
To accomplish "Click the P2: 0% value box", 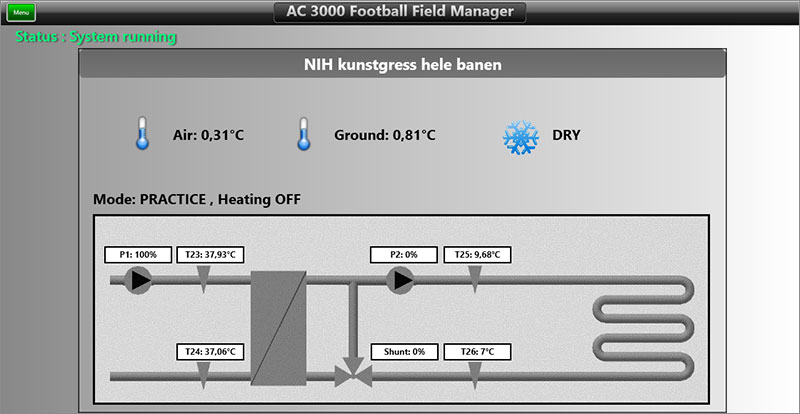I will pos(404,255).
